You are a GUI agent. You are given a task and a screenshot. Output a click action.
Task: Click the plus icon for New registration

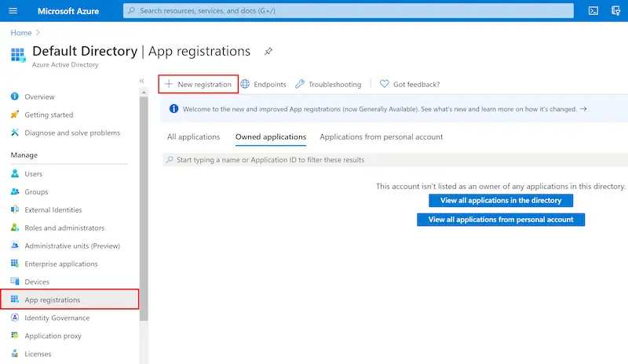click(x=169, y=84)
